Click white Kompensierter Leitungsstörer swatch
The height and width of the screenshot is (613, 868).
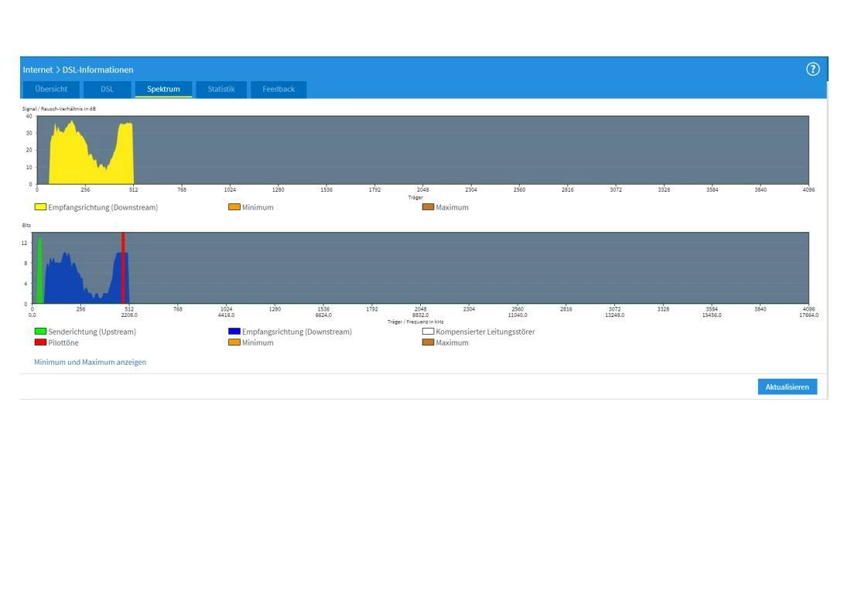[x=428, y=332]
